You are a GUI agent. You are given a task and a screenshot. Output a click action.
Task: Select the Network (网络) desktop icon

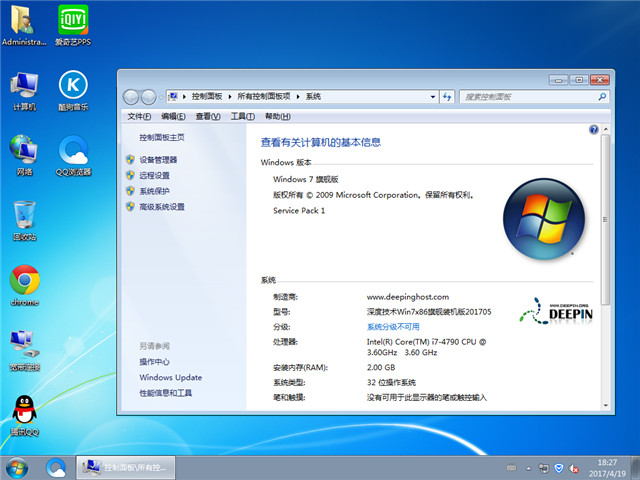click(24, 156)
